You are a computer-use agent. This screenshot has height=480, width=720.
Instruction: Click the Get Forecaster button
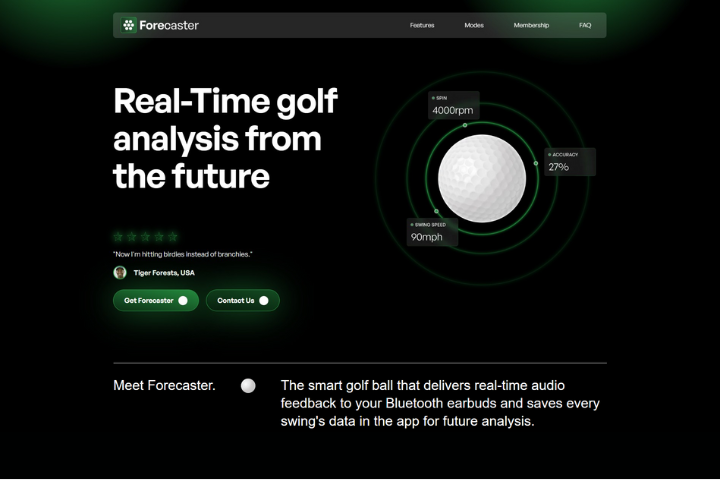(156, 300)
